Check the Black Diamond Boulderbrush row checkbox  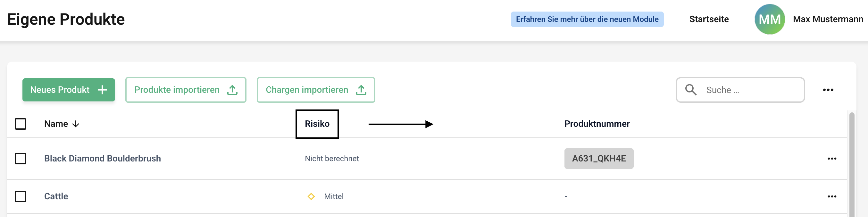coord(21,159)
